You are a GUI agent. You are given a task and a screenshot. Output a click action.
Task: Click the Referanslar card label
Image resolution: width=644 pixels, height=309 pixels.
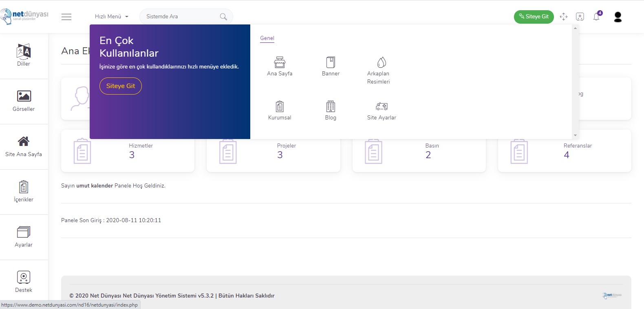578,146
